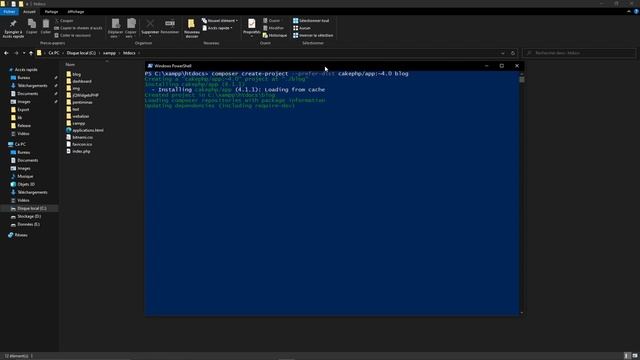Click Aucun to clear the selection

(302, 28)
